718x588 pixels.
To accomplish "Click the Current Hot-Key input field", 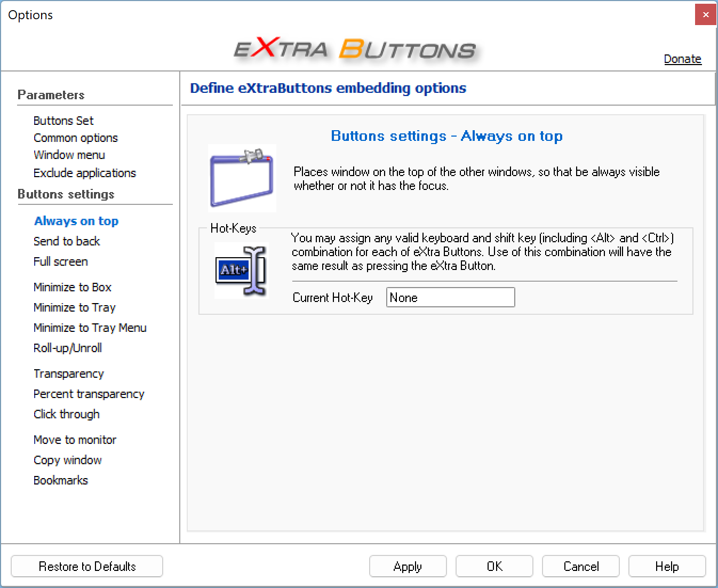I will [451, 297].
